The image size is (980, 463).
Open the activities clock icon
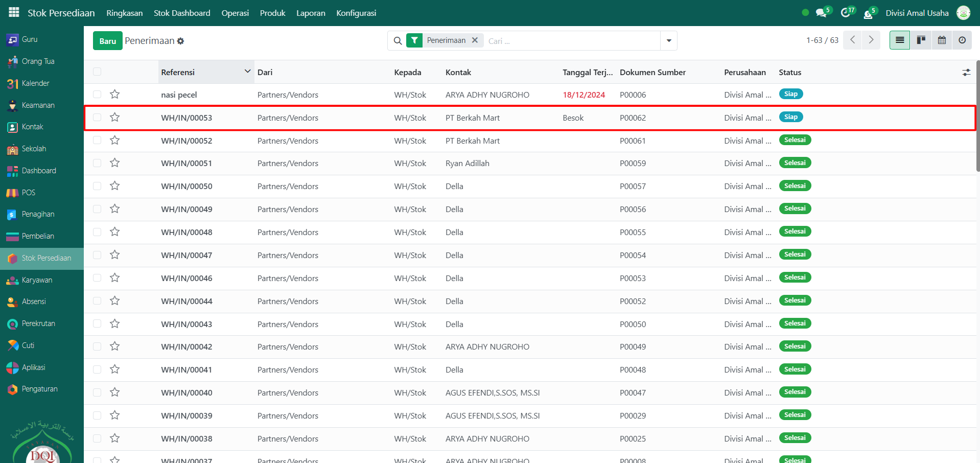click(846, 13)
